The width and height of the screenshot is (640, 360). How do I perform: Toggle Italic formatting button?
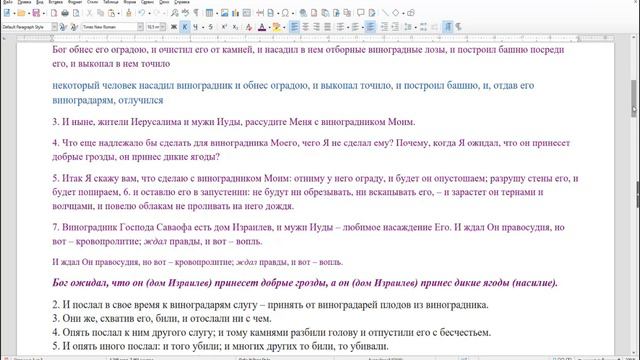[x=185, y=27]
